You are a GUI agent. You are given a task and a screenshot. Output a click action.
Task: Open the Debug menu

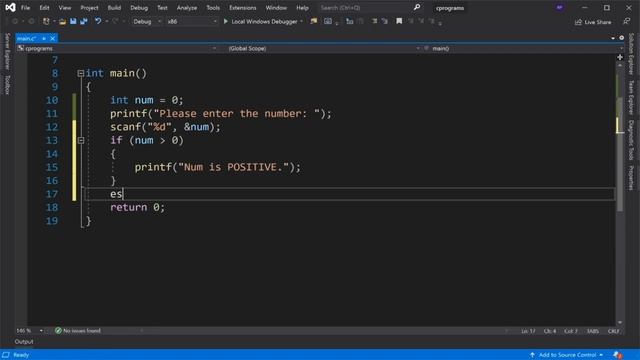(x=139, y=8)
